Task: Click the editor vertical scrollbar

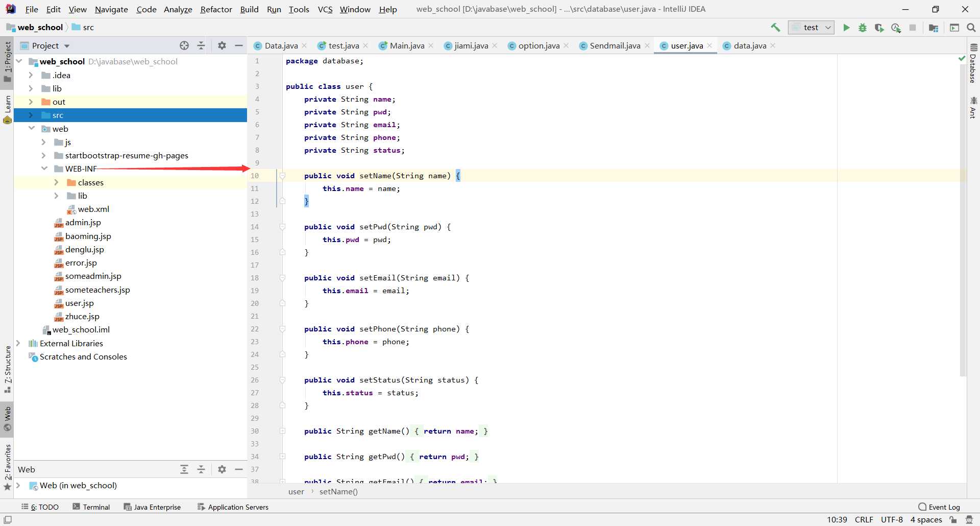Action: pyautogui.click(x=963, y=220)
